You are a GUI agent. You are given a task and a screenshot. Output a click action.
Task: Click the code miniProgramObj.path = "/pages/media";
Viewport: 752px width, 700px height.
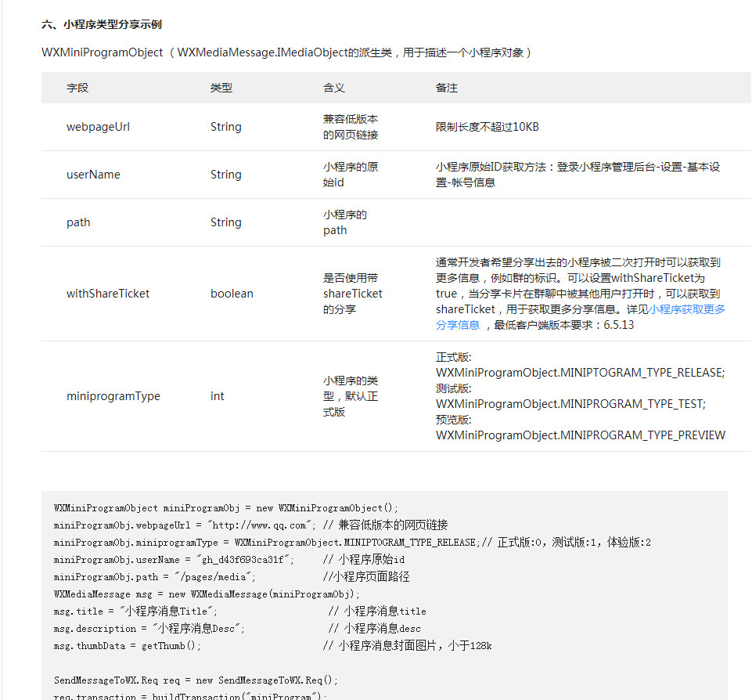pos(155,577)
